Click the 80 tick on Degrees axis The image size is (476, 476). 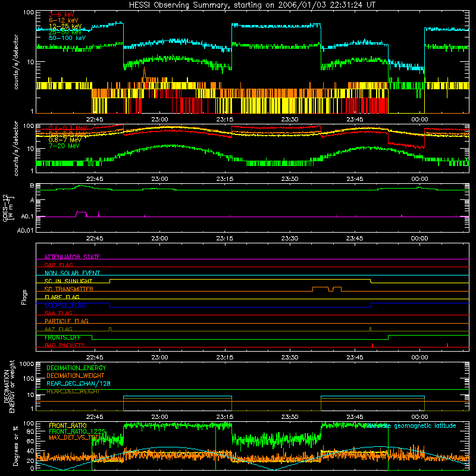tap(30, 431)
